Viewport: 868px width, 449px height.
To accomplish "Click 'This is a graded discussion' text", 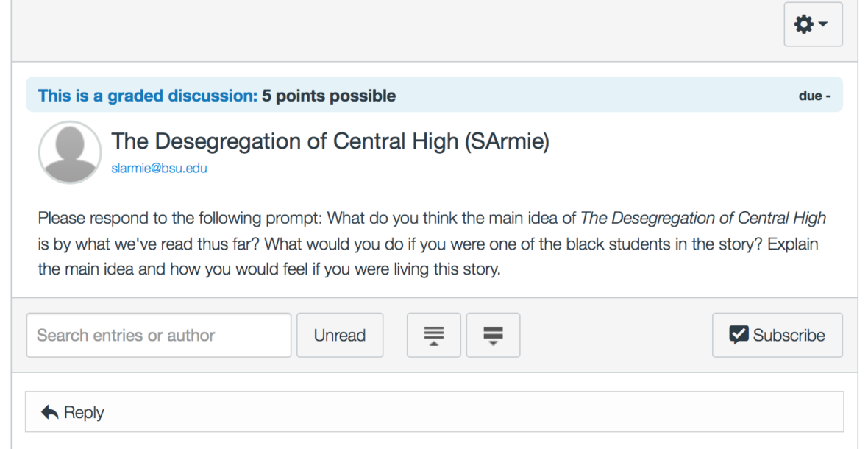I will (147, 96).
